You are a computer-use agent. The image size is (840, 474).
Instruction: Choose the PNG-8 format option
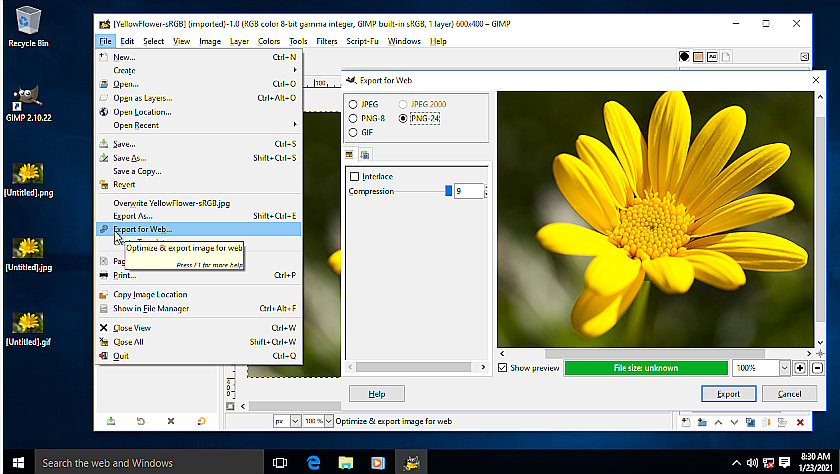coord(352,118)
